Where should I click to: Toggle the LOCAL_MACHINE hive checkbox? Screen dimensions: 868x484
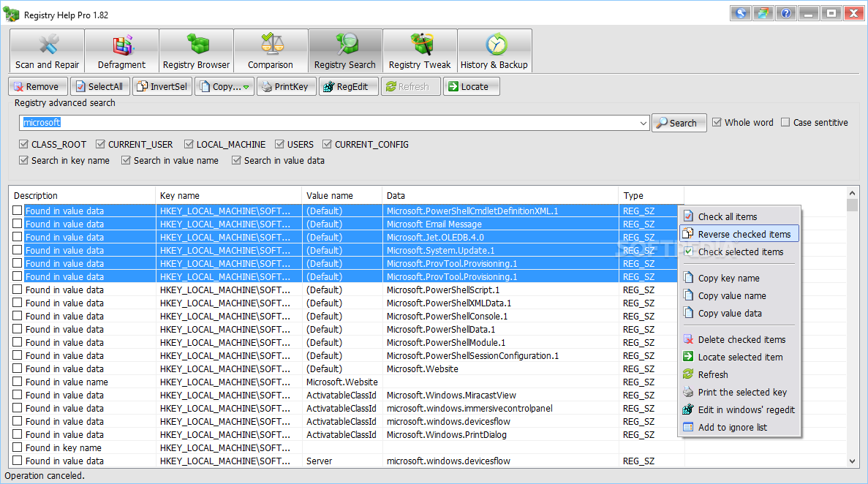189,145
